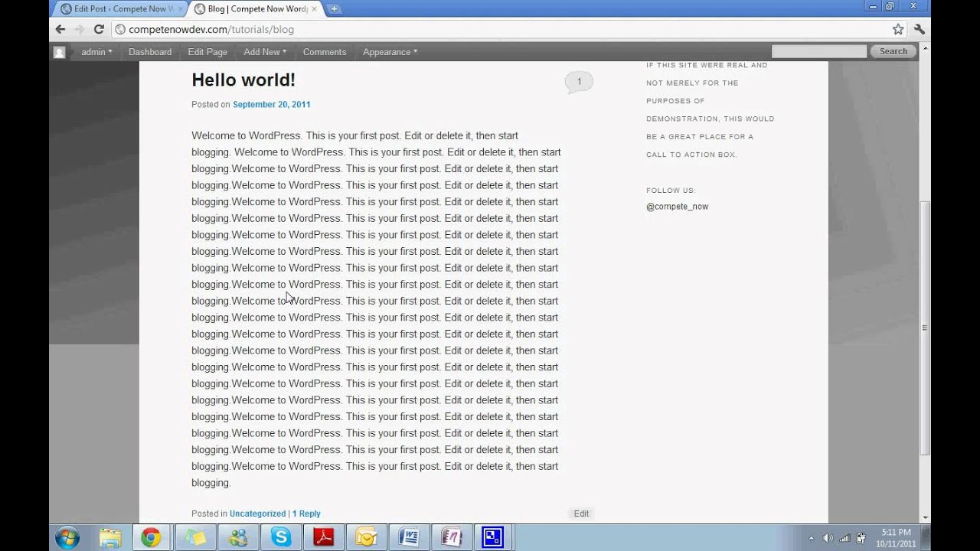Select Edit Page in the admin bar
The width and height of the screenshot is (980, 551).
point(207,52)
